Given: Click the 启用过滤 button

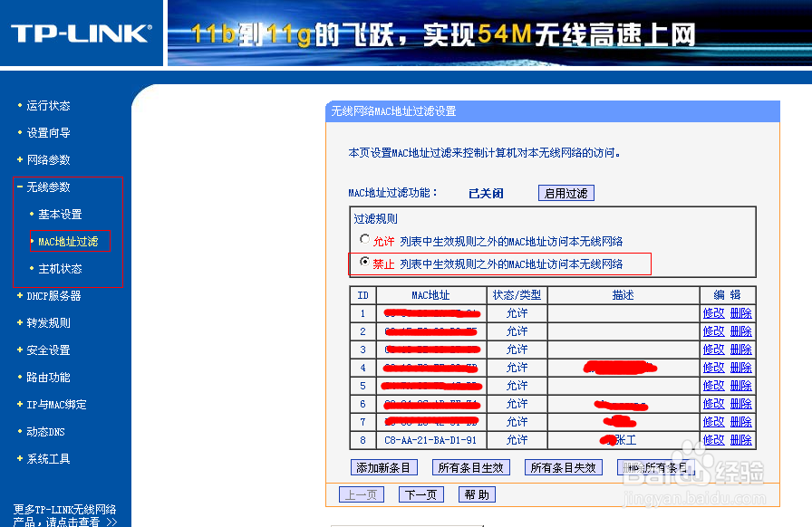Looking at the screenshot, I should [566, 193].
